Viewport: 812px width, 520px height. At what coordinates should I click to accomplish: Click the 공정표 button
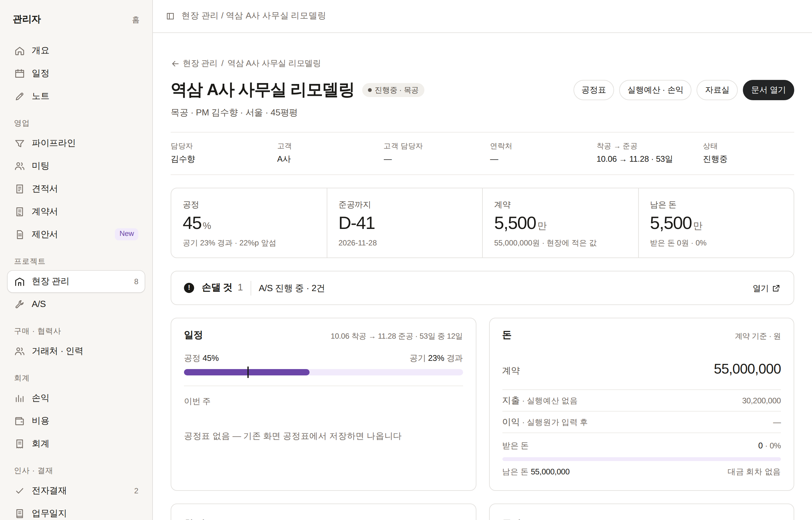point(593,90)
